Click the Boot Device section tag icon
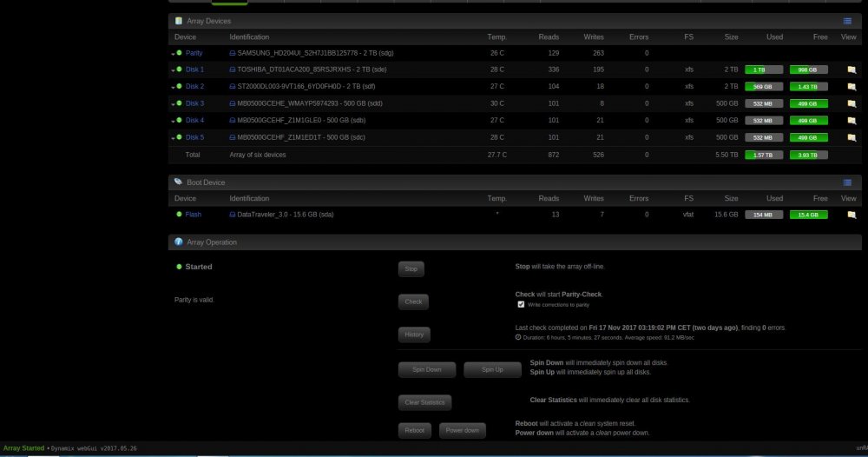The height and width of the screenshot is (457, 868). [x=178, y=182]
